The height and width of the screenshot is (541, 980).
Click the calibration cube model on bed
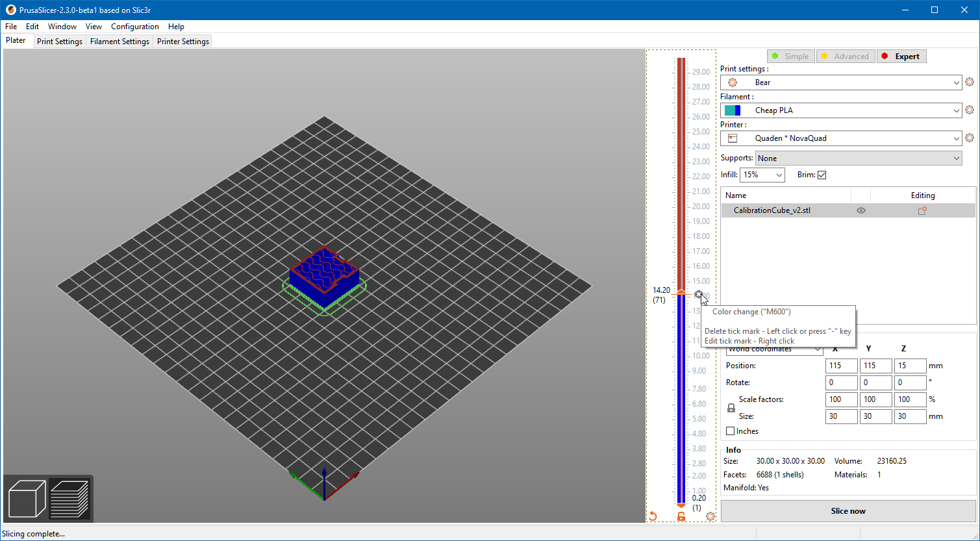(x=323, y=276)
